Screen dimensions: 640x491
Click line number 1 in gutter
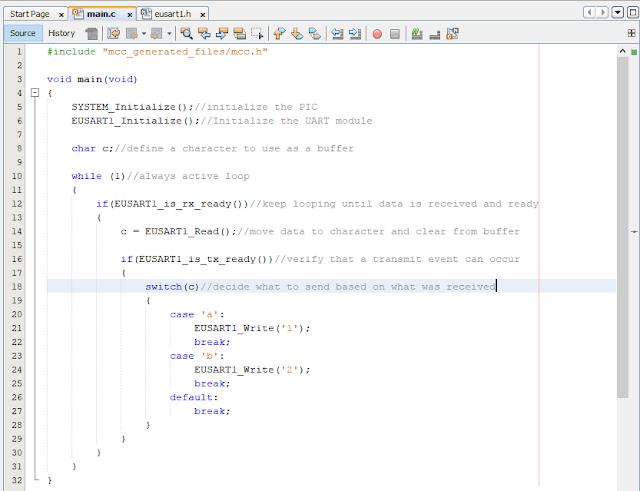tap(19, 51)
